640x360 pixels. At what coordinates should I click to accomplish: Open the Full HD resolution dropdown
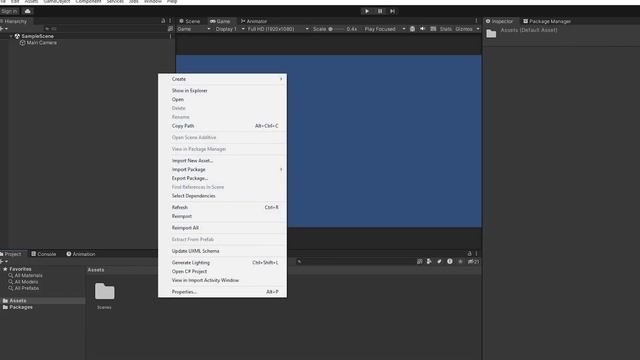pos(278,29)
